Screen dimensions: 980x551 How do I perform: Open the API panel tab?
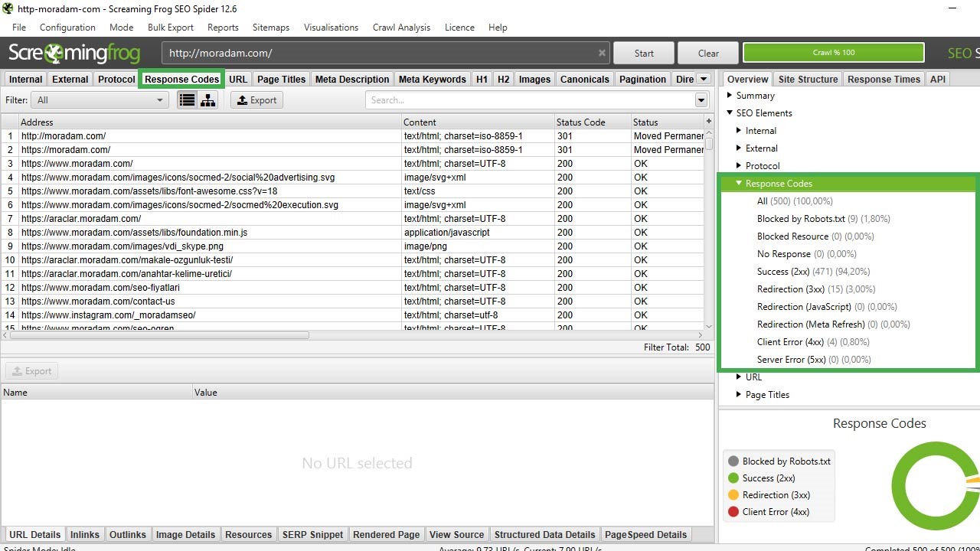pos(938,79)
